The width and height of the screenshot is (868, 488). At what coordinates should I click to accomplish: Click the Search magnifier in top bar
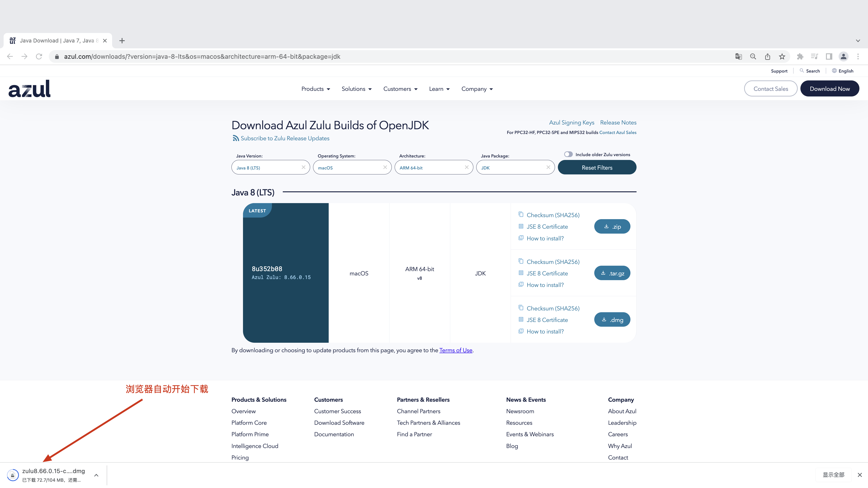(802, 71)
